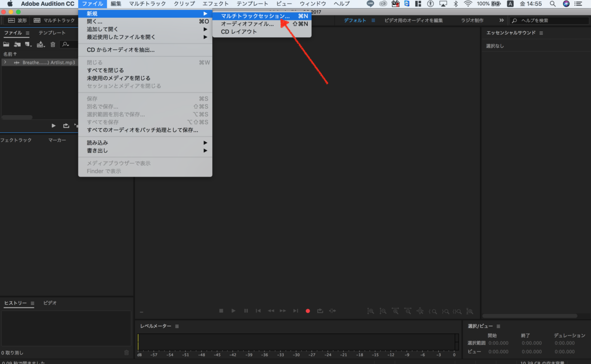This screenshot has width=591, height=364.
Task: Open 読み込み submenu
Action: (145, 143)
